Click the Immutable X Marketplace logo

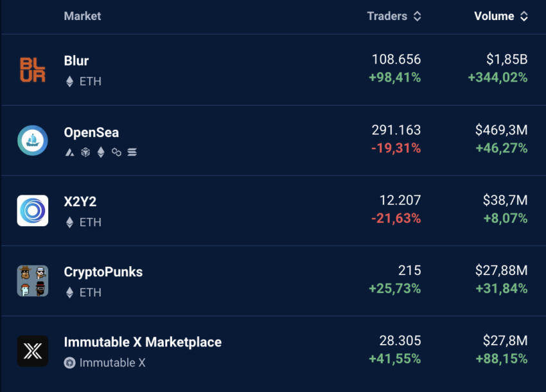tap(33, 351)
